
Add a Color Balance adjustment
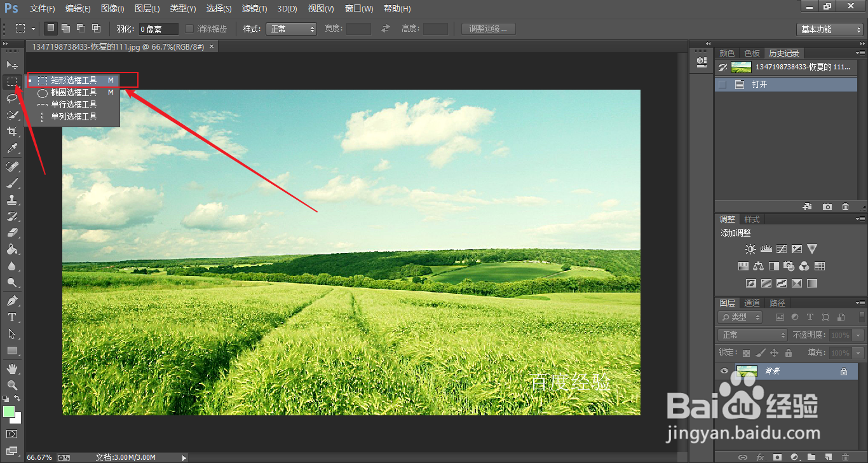[758, 266]
